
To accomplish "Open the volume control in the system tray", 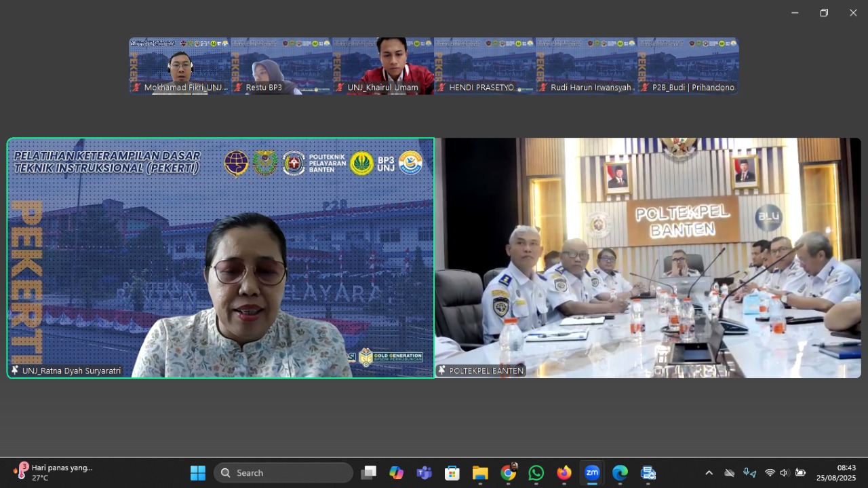I will click(x=785, y=473).
